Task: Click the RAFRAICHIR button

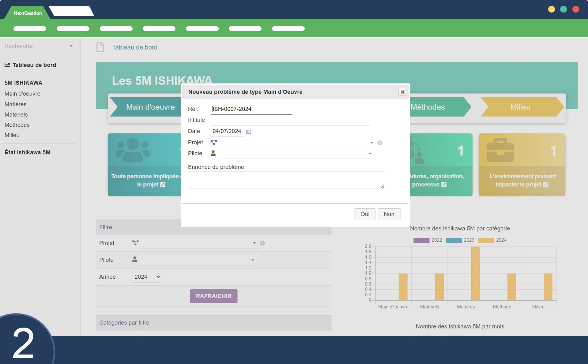Action: coord(213,296)
